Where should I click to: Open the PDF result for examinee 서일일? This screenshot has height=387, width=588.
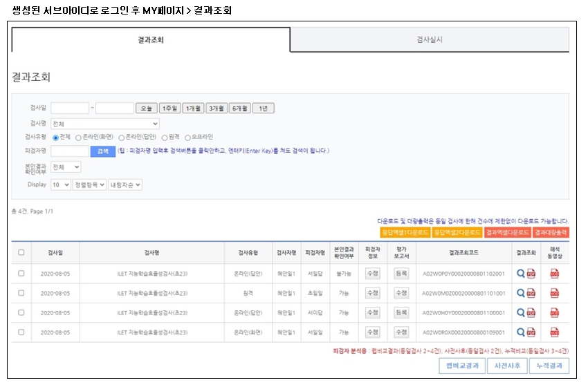(531, 332)
